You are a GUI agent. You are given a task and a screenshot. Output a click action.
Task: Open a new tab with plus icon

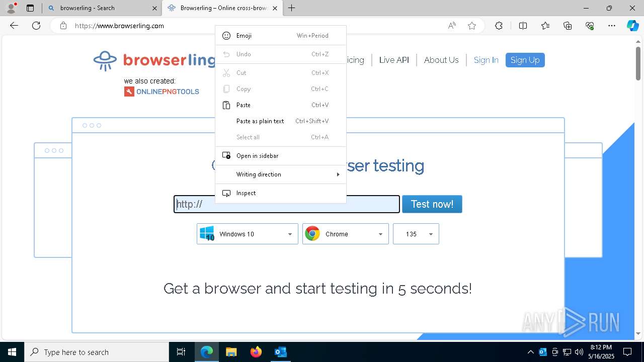(x=292, y=8)
